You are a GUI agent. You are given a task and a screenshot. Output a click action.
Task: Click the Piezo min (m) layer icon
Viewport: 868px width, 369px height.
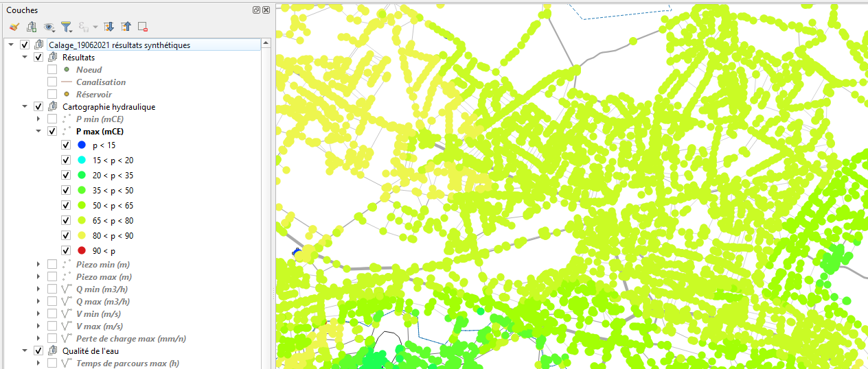coord(67,265)
